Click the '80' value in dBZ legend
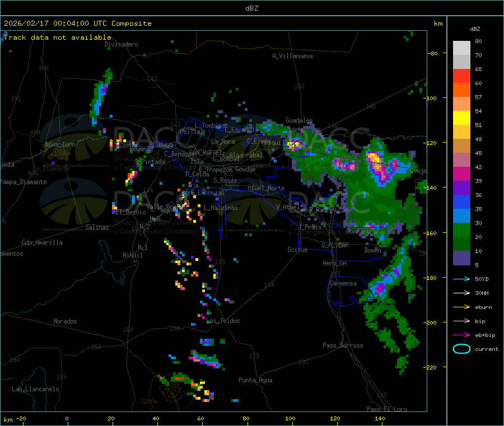This screenshot has height=426, width=504. point(478,41)
